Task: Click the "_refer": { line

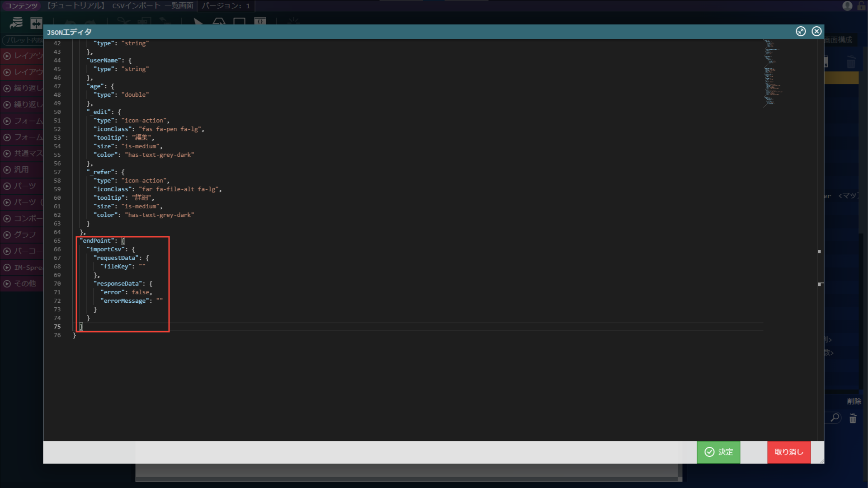Action: pyautogui.click(x=106, y=172)
